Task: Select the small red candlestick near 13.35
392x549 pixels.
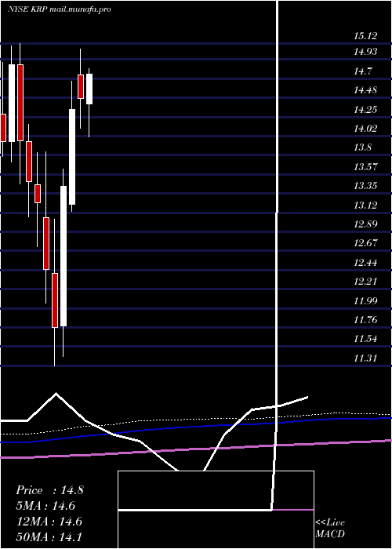Action: [x=38, y=194]
